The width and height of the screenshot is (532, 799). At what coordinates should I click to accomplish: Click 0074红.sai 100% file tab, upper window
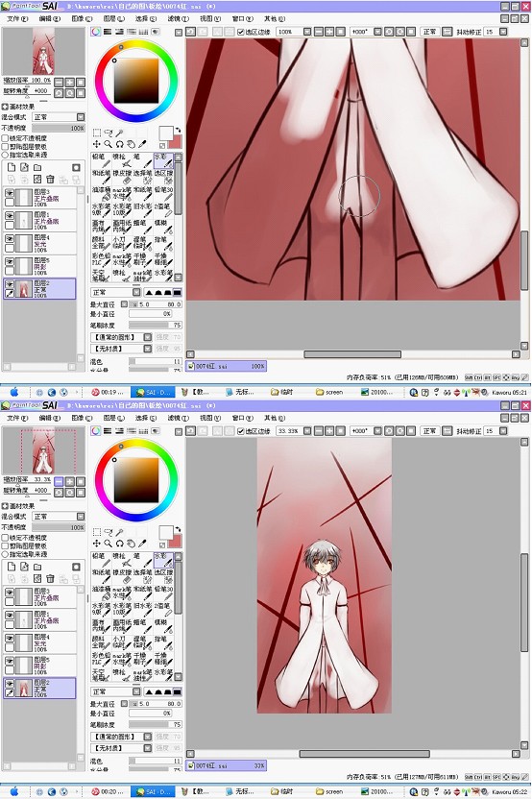click(x=226, y=366)
